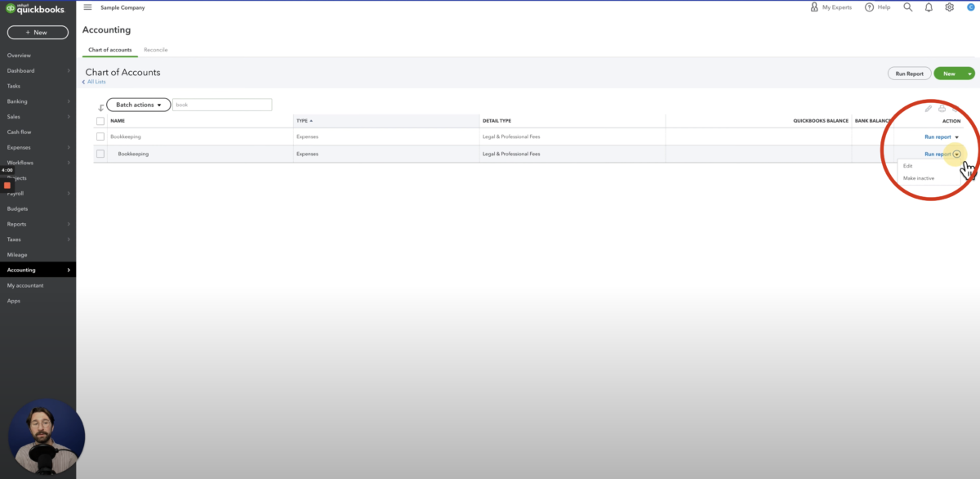Click the indented Bookkeeping sub-account name

(133, 154)
